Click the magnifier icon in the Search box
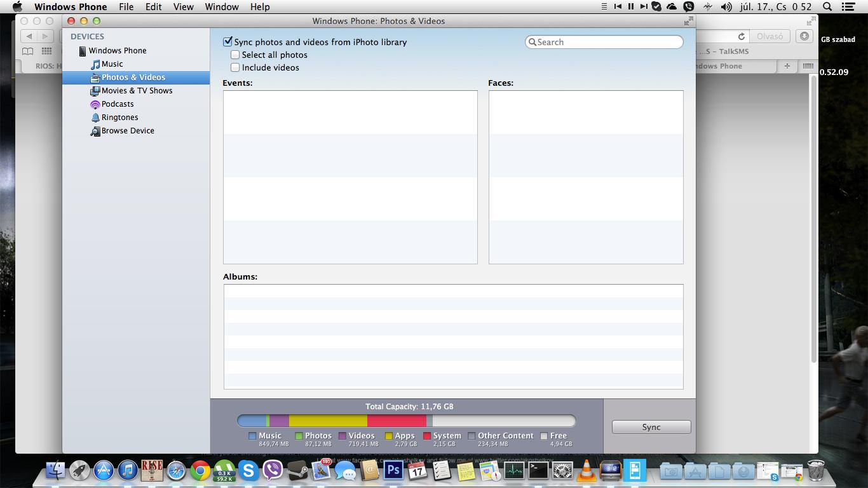Image resolution: width=868 pixels, height=488 pixels. pos(532,42)
